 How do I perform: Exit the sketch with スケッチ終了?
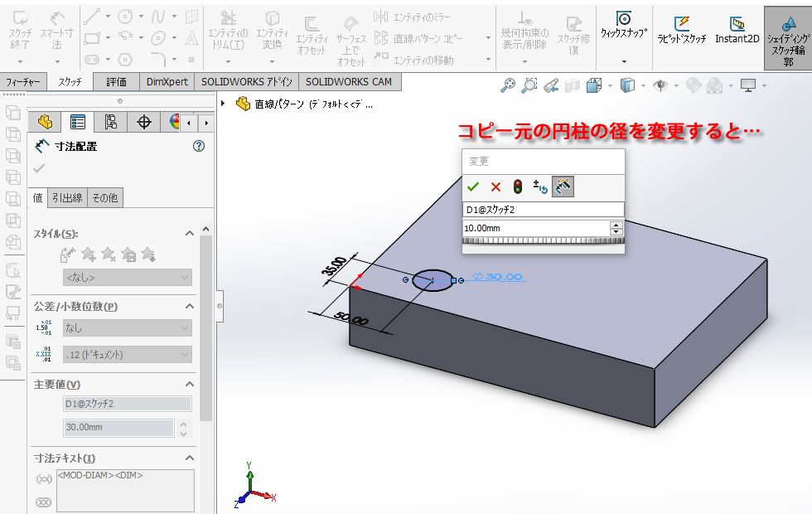coord(20,31)
